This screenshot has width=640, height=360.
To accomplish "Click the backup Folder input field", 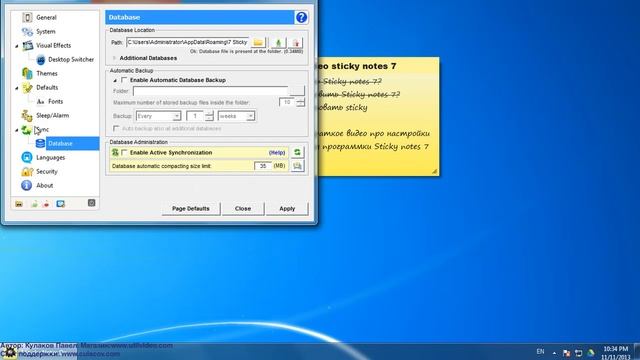I will (211, 91).
